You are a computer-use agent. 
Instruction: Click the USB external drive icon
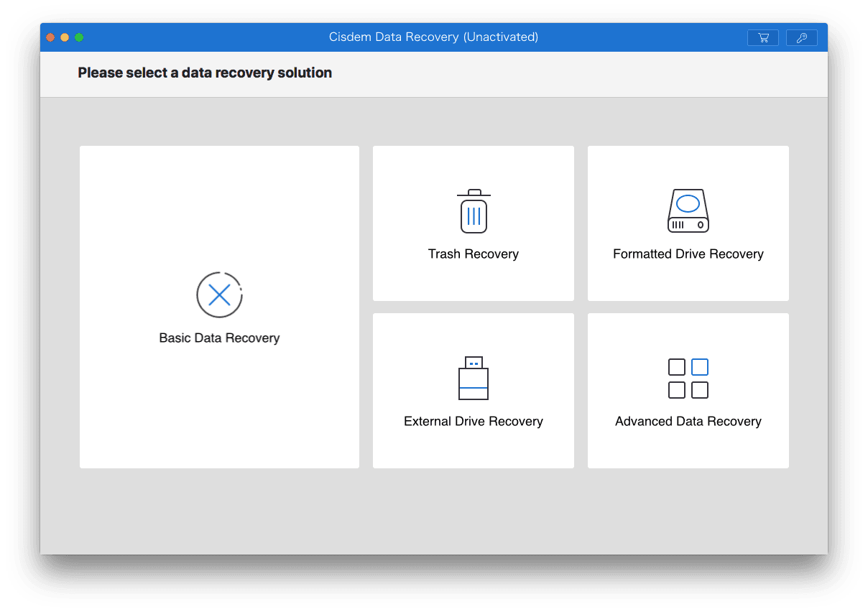coord(474,378)
